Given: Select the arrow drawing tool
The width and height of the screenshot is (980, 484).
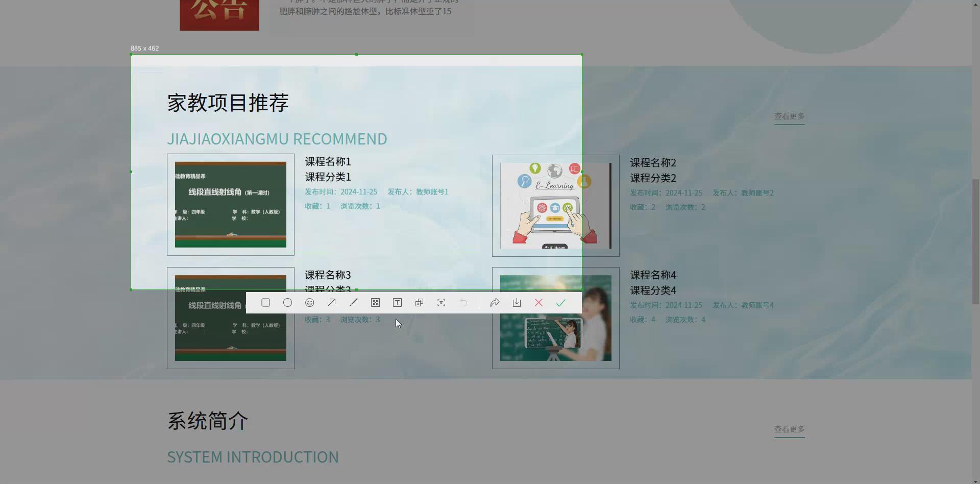Looking at the screenshot, I should tap(332, 302).
